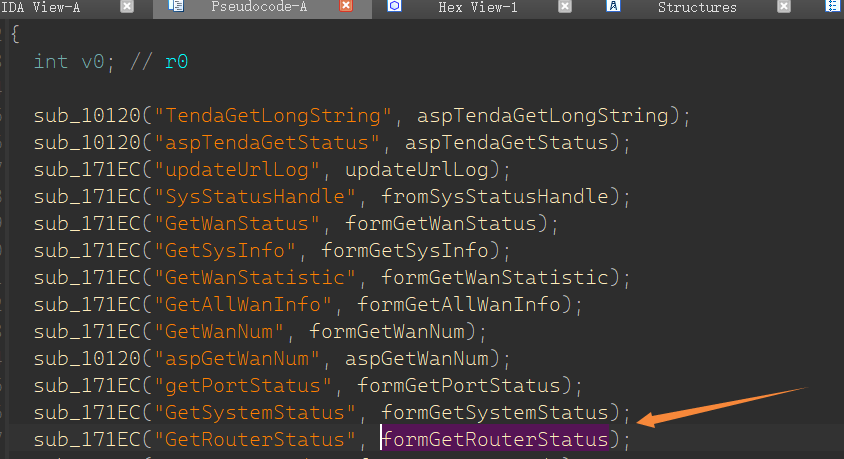Click the Hex View-1 tab's hexagon icon

[394, 7]
